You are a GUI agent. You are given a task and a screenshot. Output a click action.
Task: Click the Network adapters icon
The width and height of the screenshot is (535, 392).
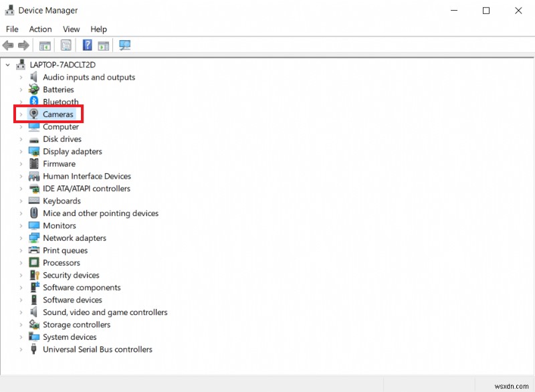pyautogui.click(x=33, y=237)
